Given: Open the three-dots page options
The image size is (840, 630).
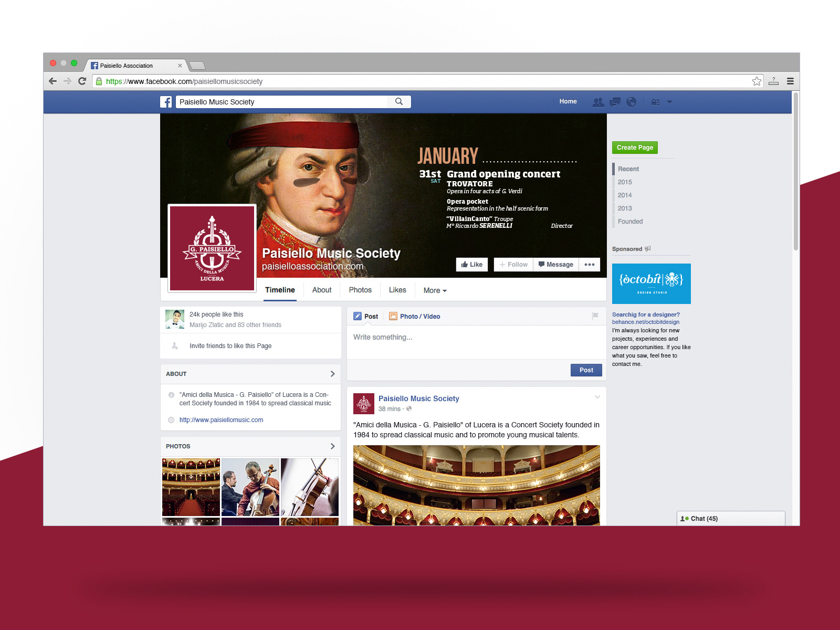Looking at the screenshot, I should [x=590, y=265].
